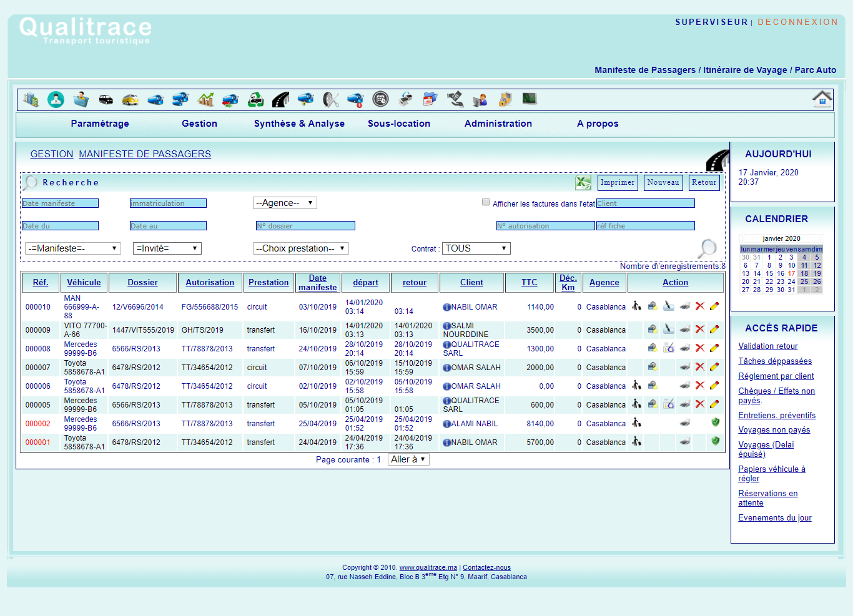Open the --Agence-- dropdown
The height and width of the screenshot is (616, 853).
click(285, 203)
